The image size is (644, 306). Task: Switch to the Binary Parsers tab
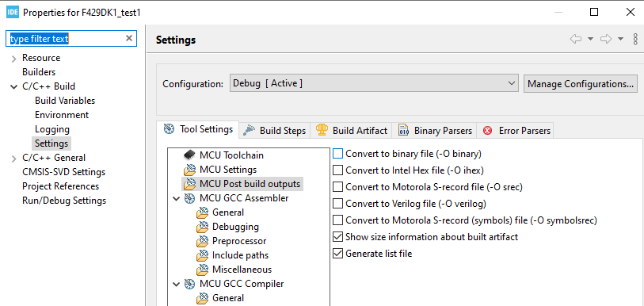tap(435, 131)
